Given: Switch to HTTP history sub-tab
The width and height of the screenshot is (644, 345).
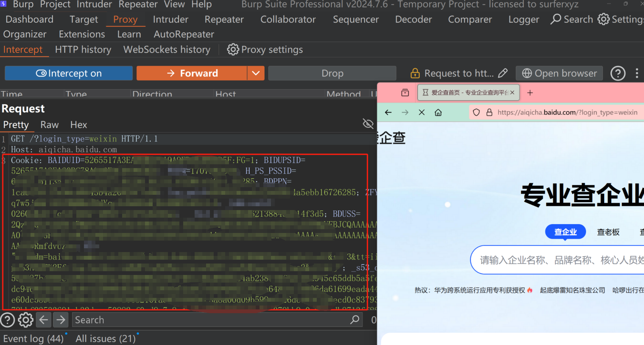Looking at the screenshot, I should point(83,50).
